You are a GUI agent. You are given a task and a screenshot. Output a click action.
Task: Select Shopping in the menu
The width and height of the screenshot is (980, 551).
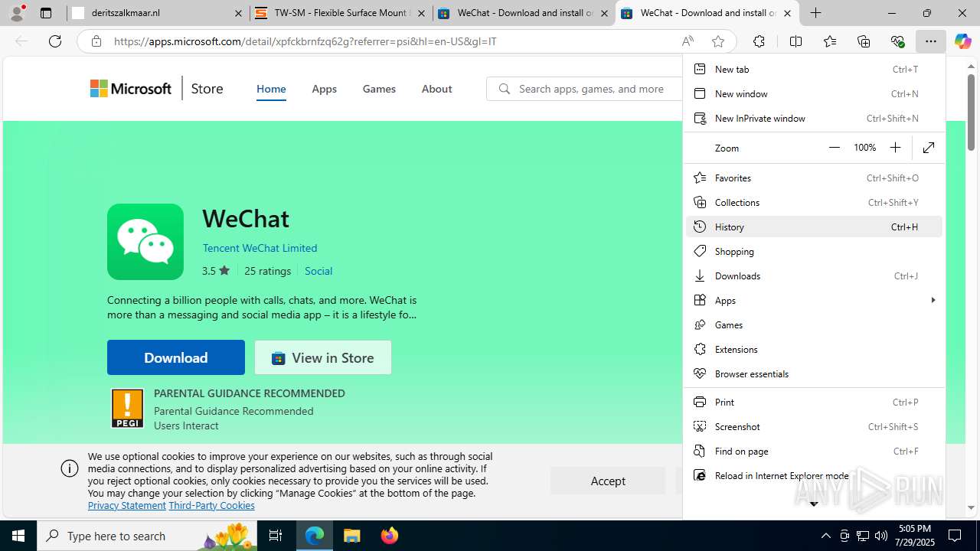pyautogui.click(x=814, y=251)
